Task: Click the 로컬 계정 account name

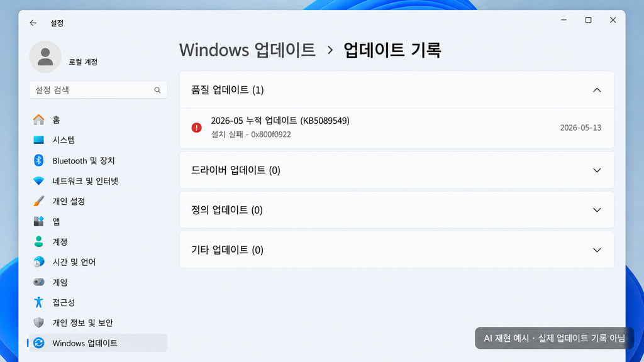Action: [x=83, y=62]
